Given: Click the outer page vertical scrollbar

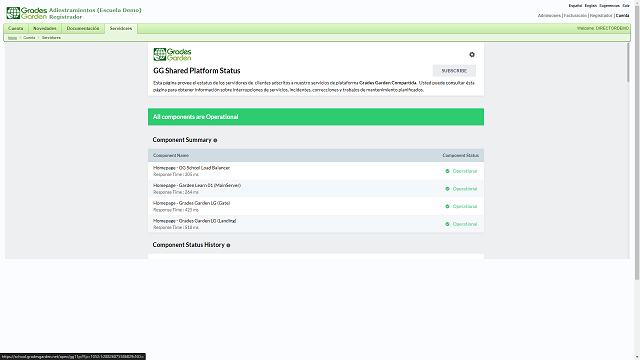Looking at the screenshot, I should [637, 141].
